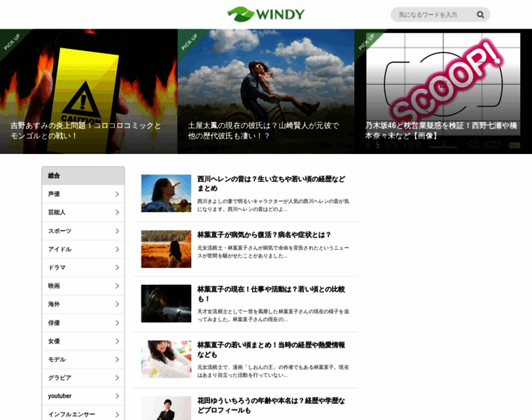Screen dimensions: 532x420
Task: Click the thumbnail for 林葉直子の若い頃まとめ
Action: pyautogui.click(x=167, y=359)
